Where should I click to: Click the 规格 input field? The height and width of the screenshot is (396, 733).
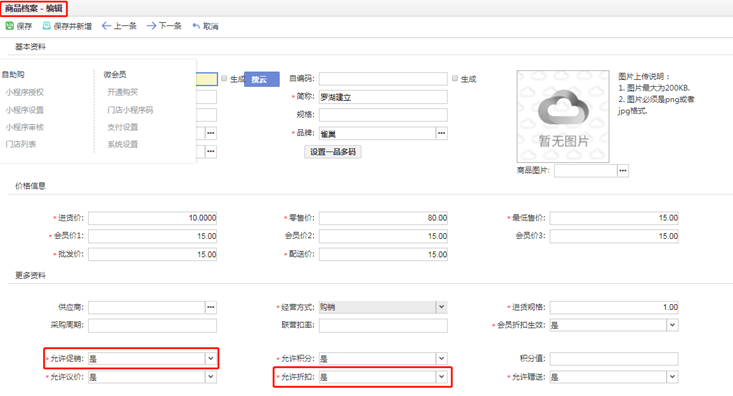383,115
